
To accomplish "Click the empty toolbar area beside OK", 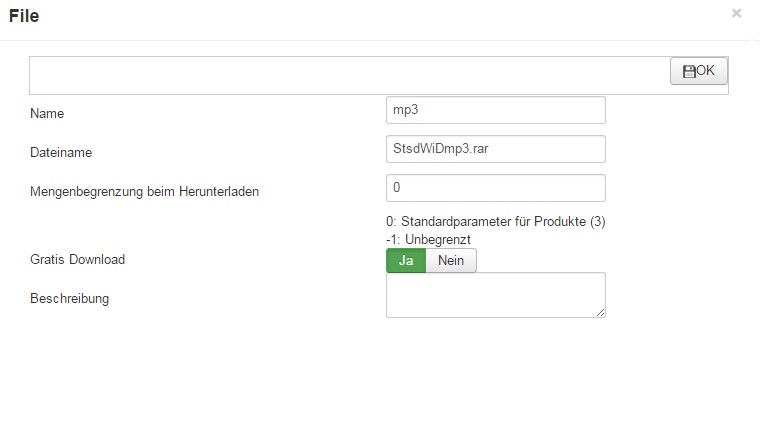I will [x=350, y=75].
